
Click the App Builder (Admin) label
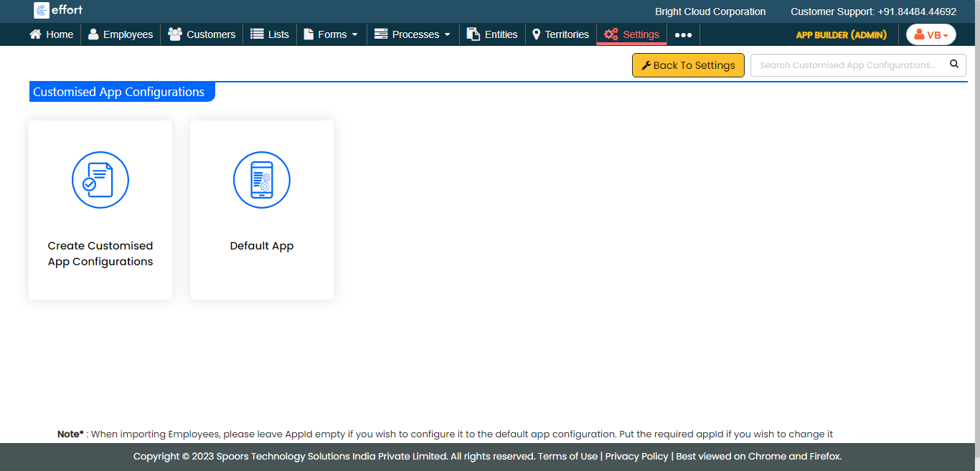click(841, 34)
